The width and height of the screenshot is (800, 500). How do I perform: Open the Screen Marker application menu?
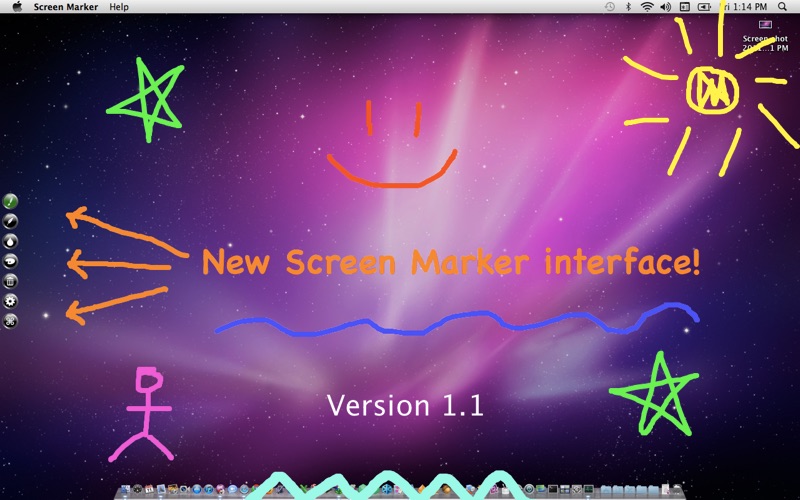click(66, 7)
